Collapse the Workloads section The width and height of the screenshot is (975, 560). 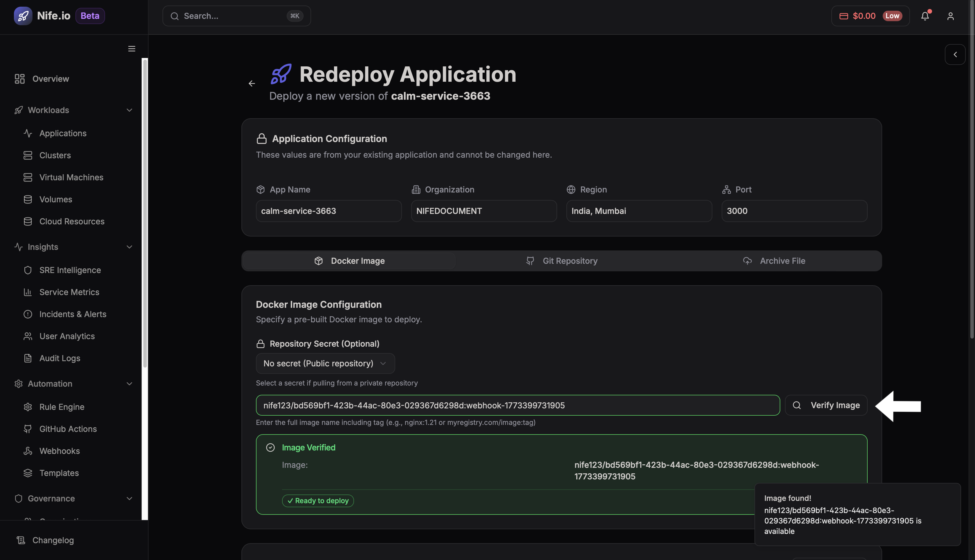tap(129, 110)
